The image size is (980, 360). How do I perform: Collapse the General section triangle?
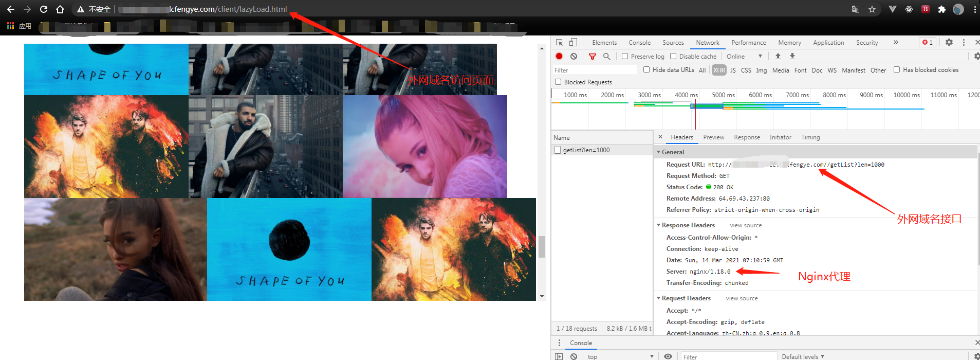(659, 152)
